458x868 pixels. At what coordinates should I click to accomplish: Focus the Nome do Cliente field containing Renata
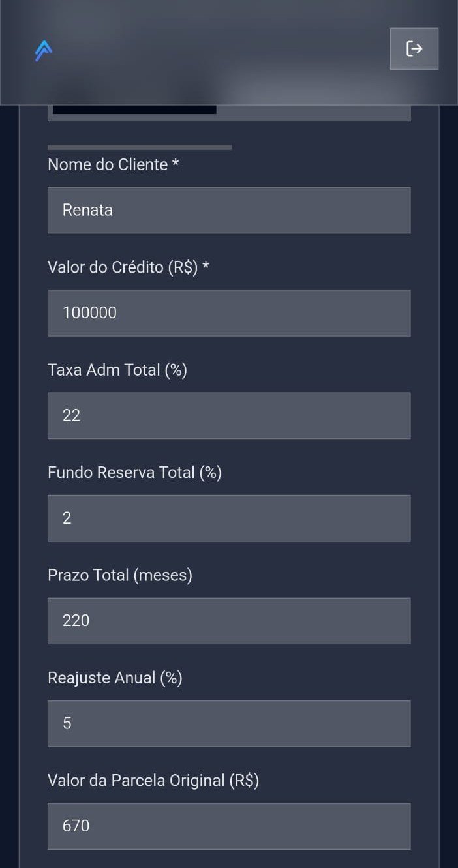click(x=229, y=210)
